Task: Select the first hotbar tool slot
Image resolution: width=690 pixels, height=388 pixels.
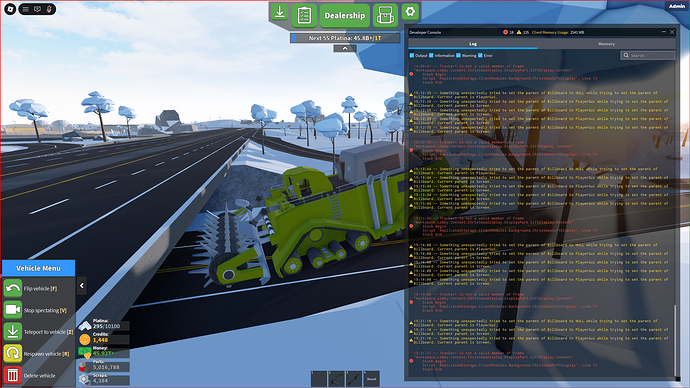Action: 319,379
